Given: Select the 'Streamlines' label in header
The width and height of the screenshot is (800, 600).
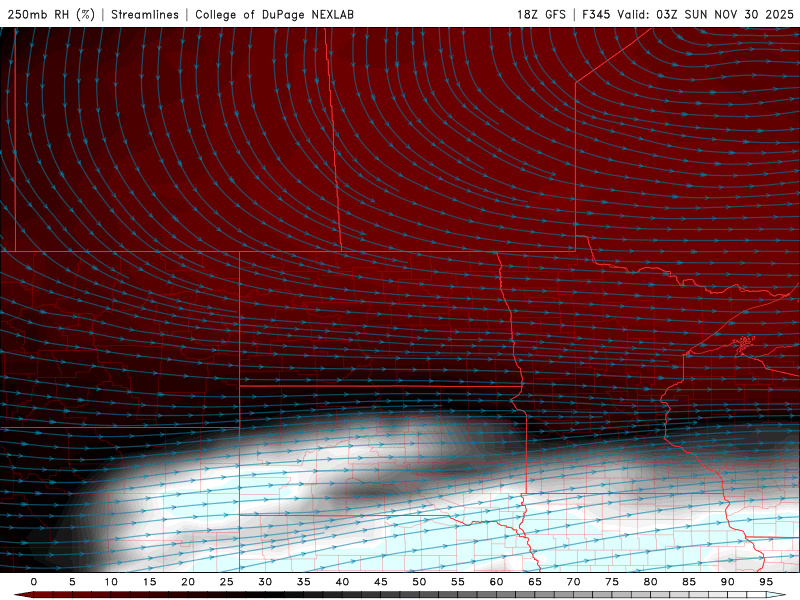Looking at the screenshot, I should point(145,14).
